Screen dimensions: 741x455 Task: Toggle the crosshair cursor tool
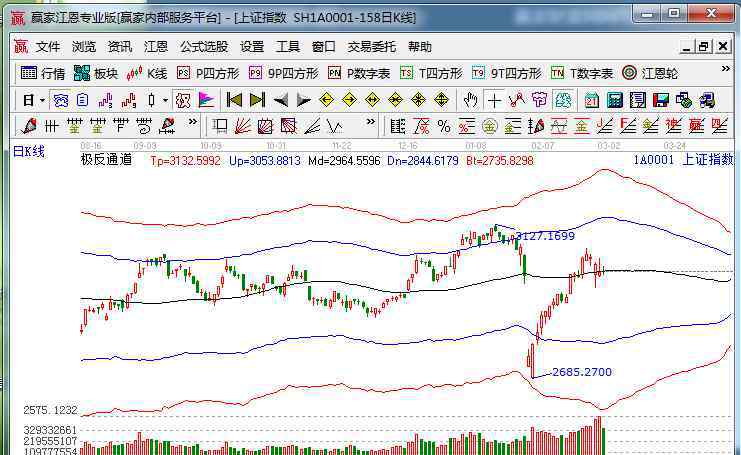point(494,100)
